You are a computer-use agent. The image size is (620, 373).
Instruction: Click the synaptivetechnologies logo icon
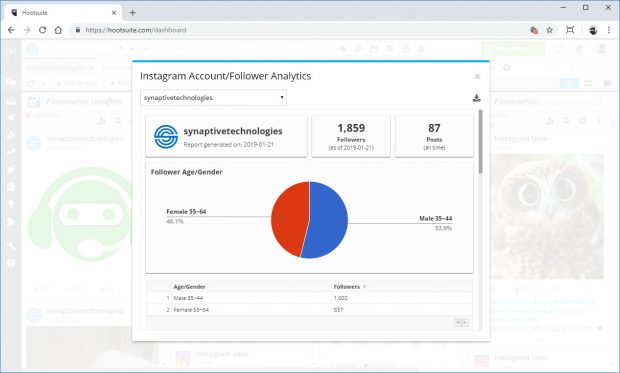[166, 136]
